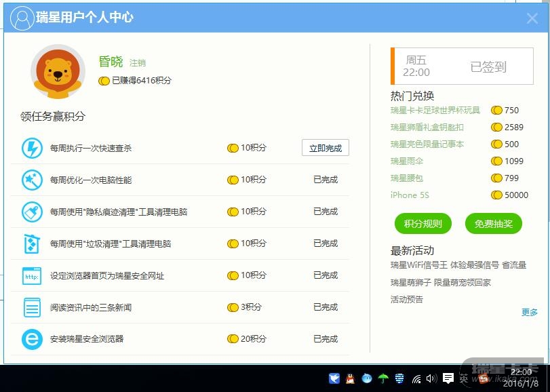
Task: Close the 瑞星用户个人中心 window
Action: tap(532, 18)
